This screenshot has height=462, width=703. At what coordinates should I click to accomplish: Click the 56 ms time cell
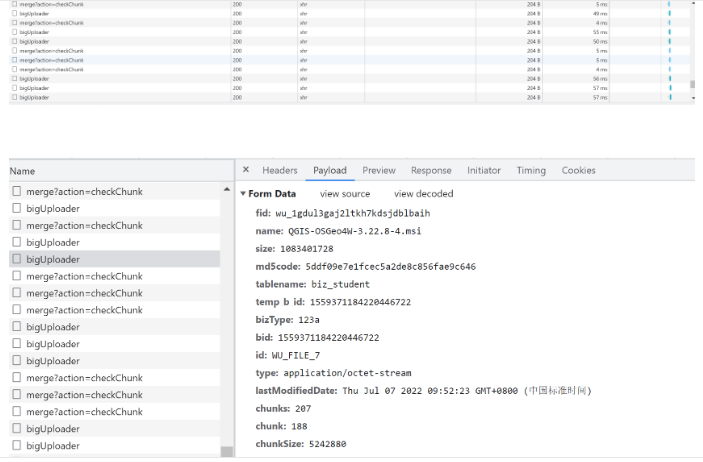click(x=600, y=78)
